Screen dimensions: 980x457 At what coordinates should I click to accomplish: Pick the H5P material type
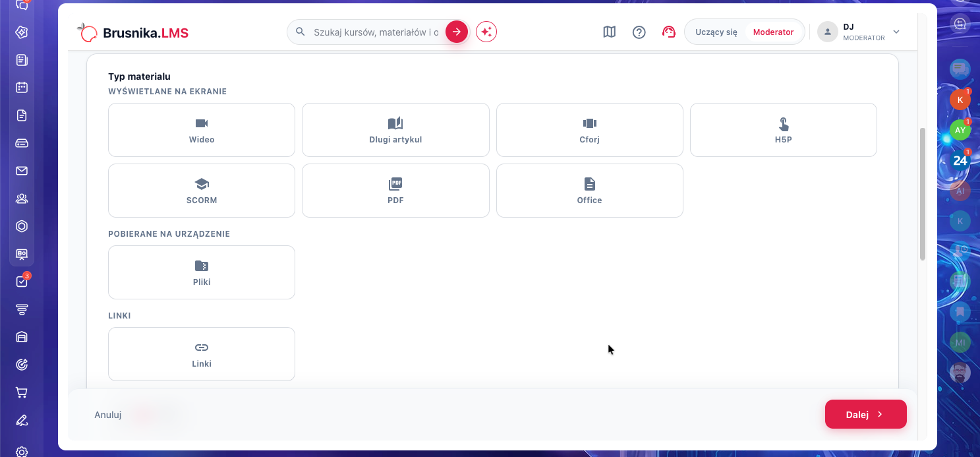pyautogui.click(x=784, y=130)
